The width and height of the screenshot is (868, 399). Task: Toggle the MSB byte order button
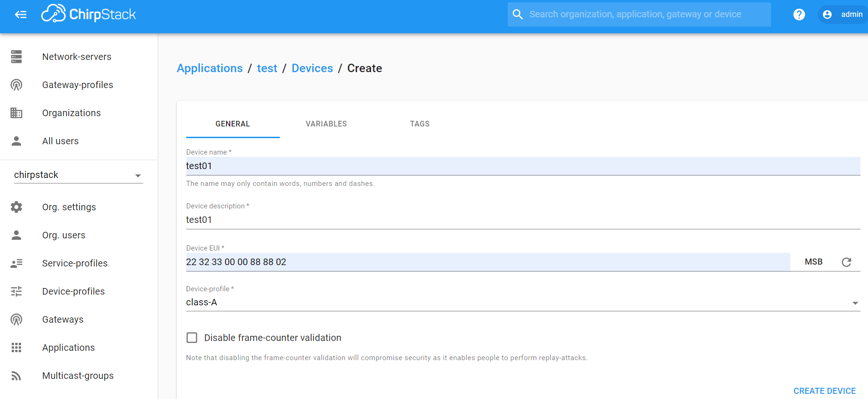pos(813,262)
